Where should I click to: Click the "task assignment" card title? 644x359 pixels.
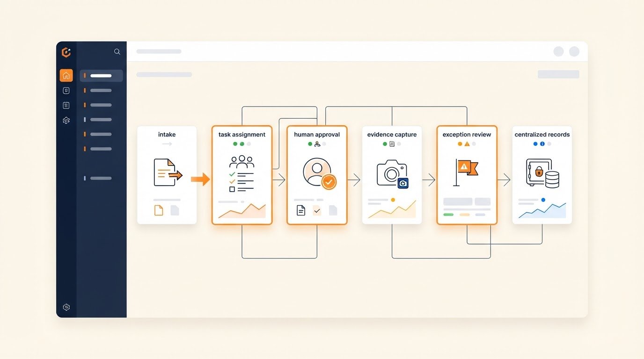click(242, 135)
